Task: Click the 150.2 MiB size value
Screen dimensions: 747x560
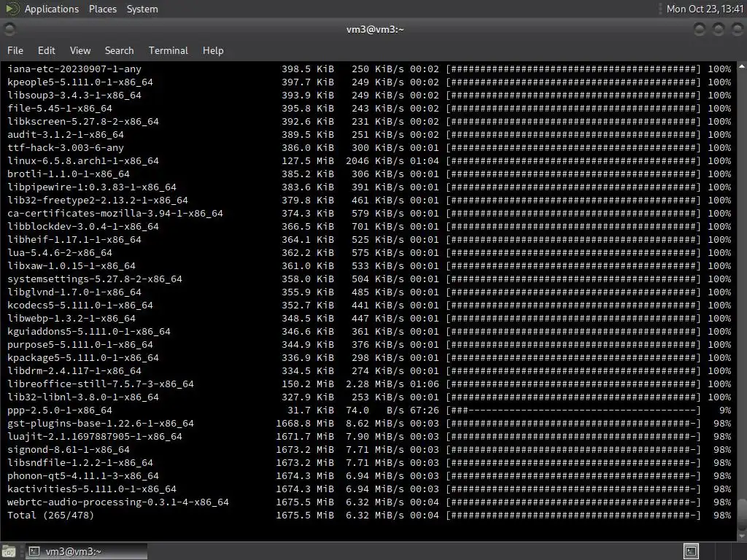Action: click(308, 384)
